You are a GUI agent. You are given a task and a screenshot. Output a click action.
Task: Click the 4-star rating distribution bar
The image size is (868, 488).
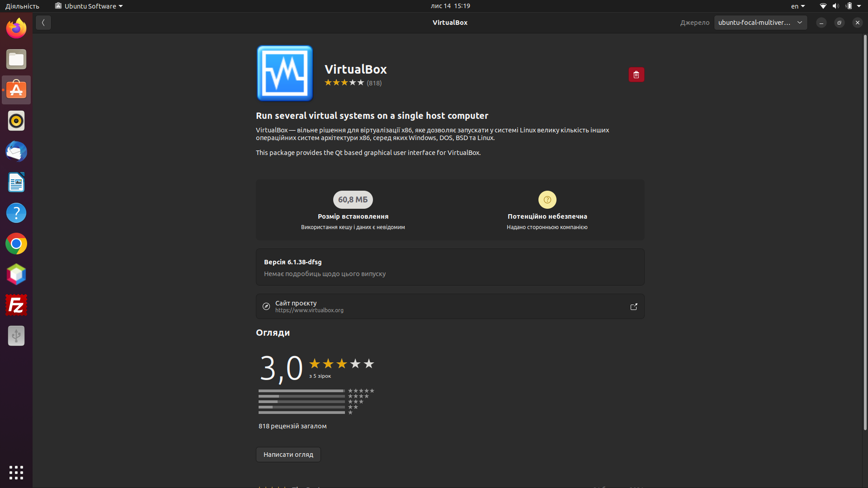click(302, 396)
